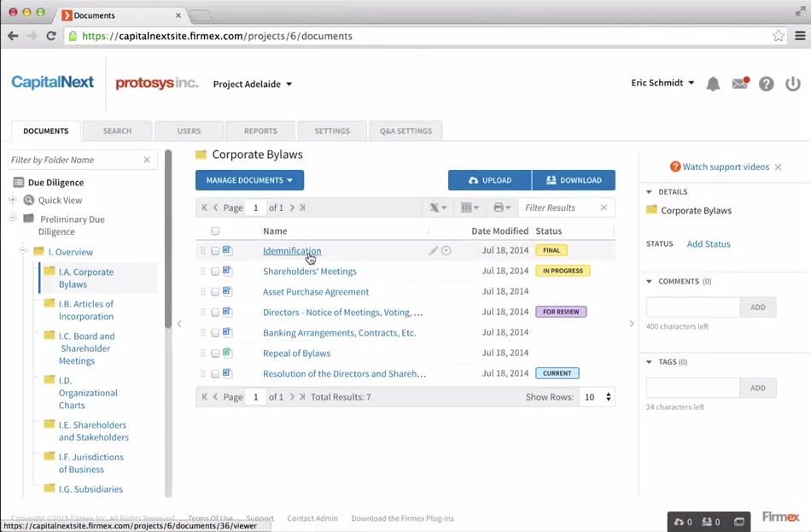
Task: Select the Documents tab
Action: click(46, 131)
